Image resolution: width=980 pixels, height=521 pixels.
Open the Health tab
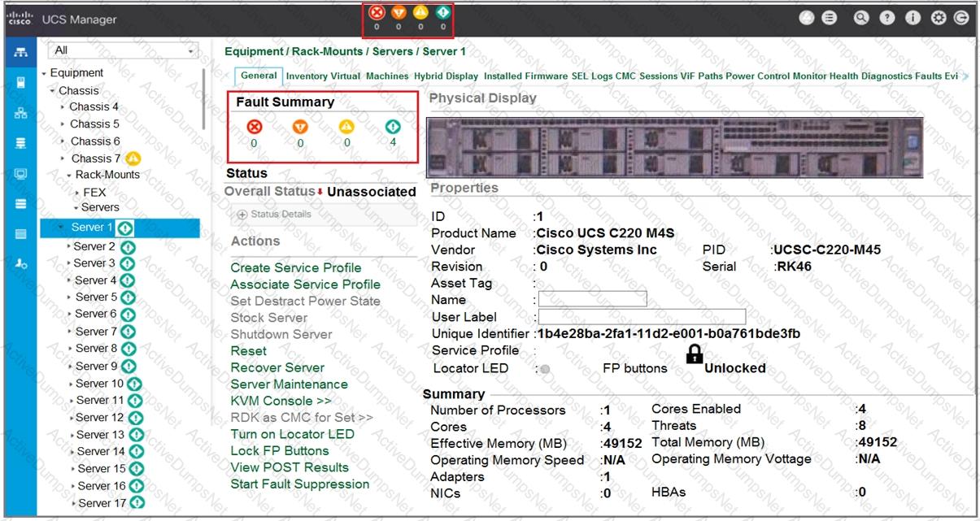tap(844, 76)
